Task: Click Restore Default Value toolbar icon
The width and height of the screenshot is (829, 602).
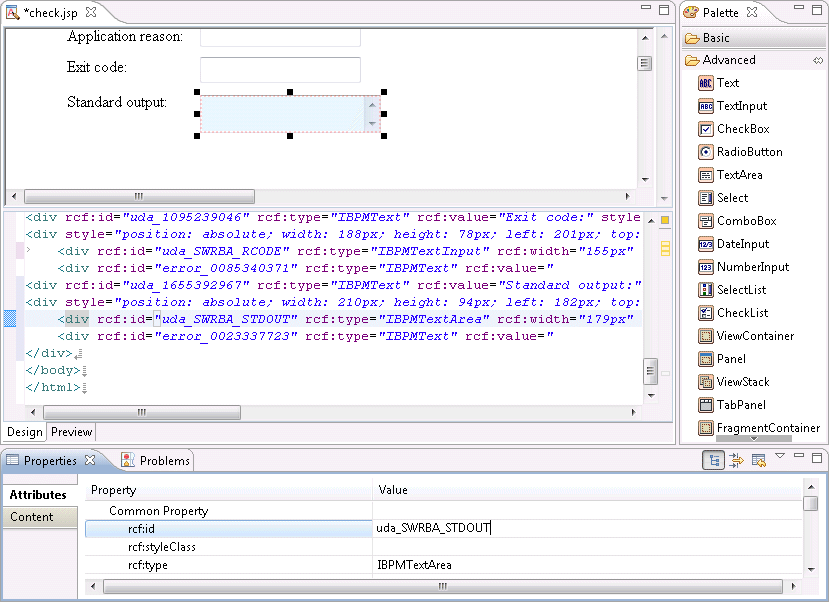Action: click(x=759, y=460)
